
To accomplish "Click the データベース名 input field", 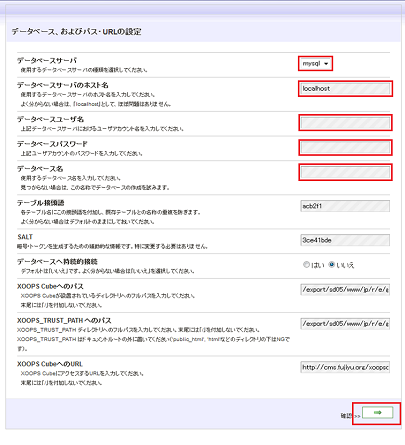I will point(345,172).
